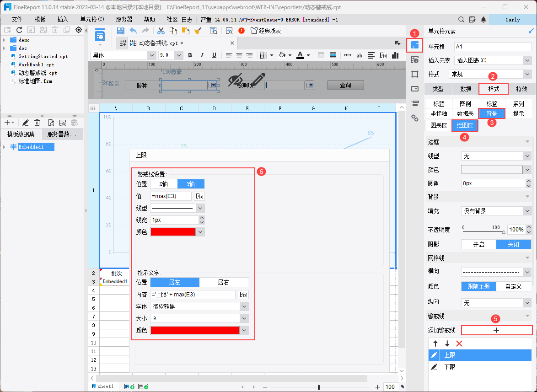Copy the selection from the toolbar
Screen dimensions: 537x392
pyautogui.click(x=173, y=31)
